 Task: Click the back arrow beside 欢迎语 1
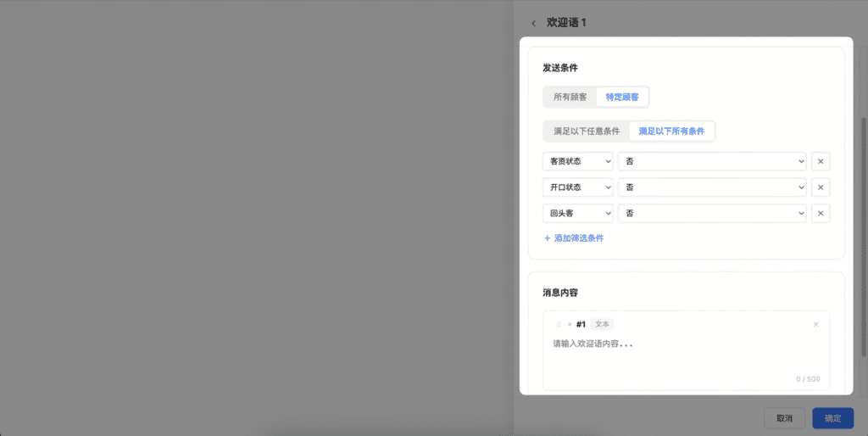(533, 23)
